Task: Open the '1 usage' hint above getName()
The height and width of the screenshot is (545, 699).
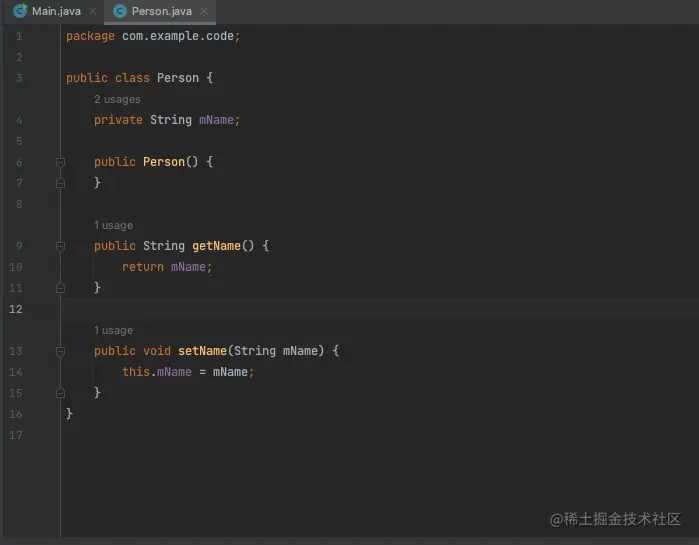Action: click(113, 225)
